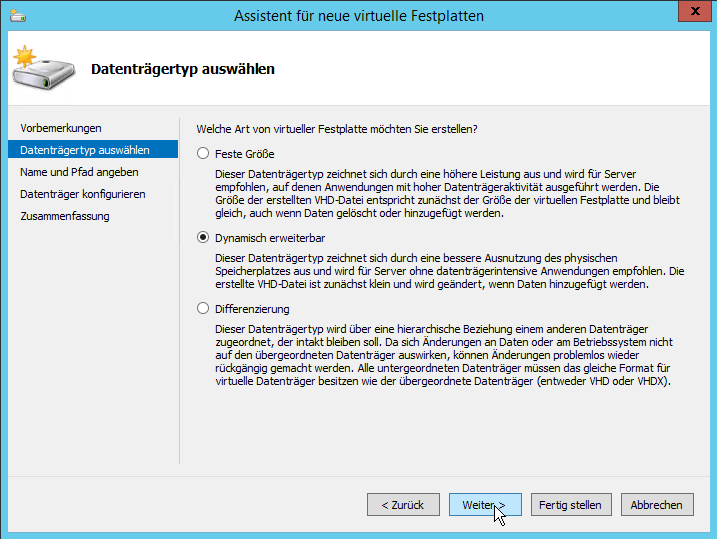Click the question text 'Welche Art von virtueller Festplatte'

337,128
